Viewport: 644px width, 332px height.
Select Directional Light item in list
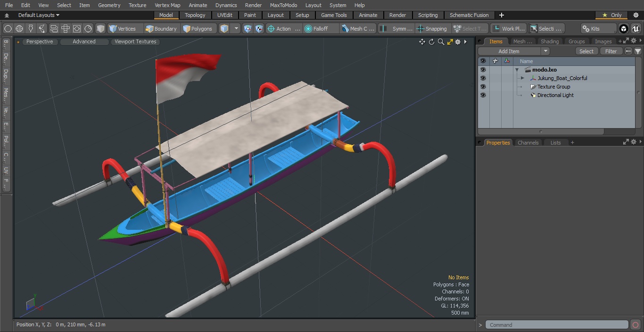[x=555, y=95]
